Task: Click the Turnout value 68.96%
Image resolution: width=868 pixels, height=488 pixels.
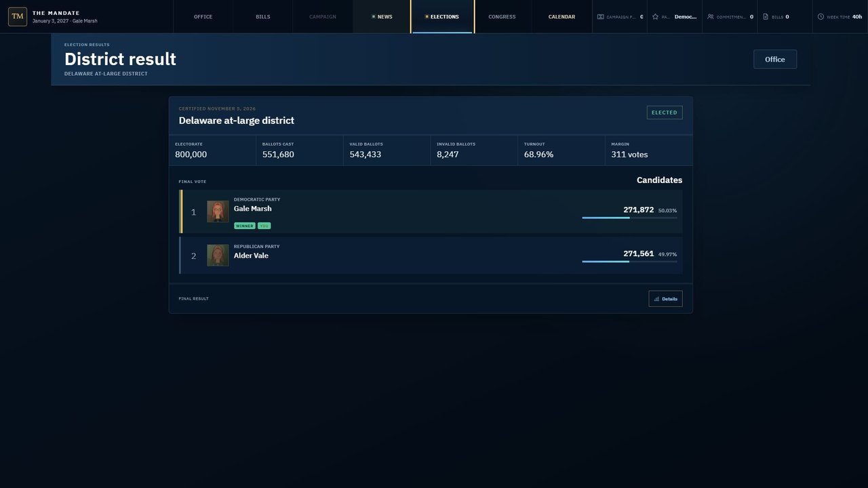Action: tap(539, 155)
